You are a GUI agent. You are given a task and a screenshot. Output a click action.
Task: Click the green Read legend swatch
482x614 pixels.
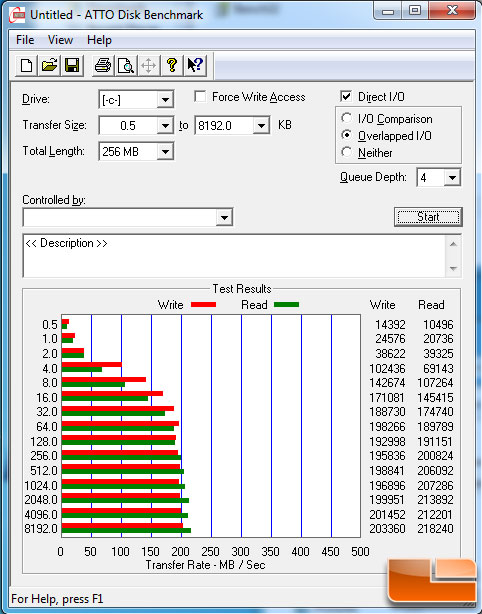[287, 305]
